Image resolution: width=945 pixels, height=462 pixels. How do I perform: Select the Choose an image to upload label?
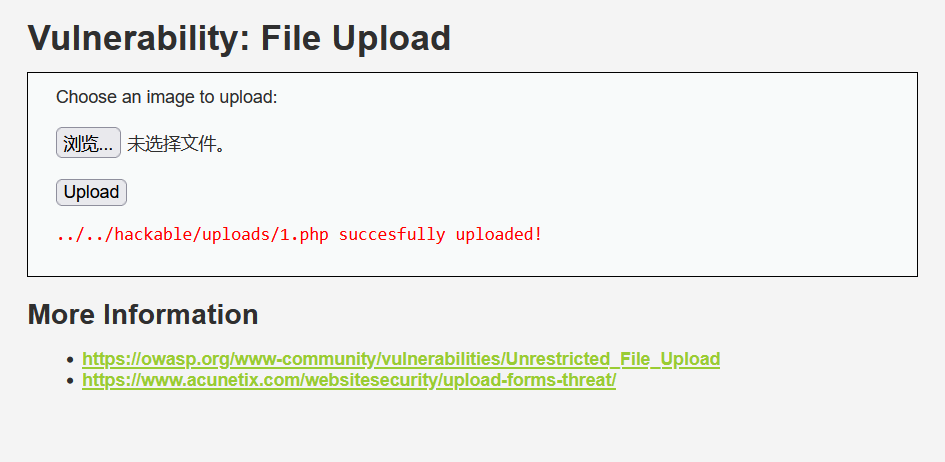click(x=166, y=97)
